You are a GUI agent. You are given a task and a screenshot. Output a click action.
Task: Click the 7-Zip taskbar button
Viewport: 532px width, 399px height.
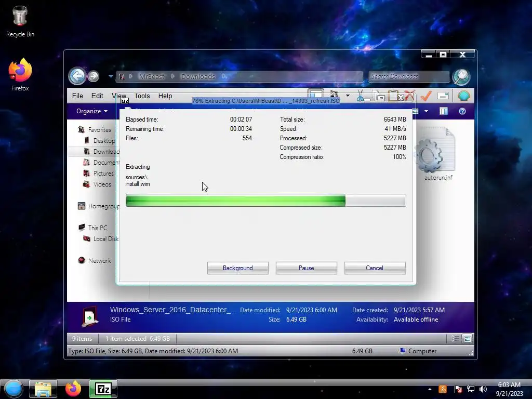[103, 389]
